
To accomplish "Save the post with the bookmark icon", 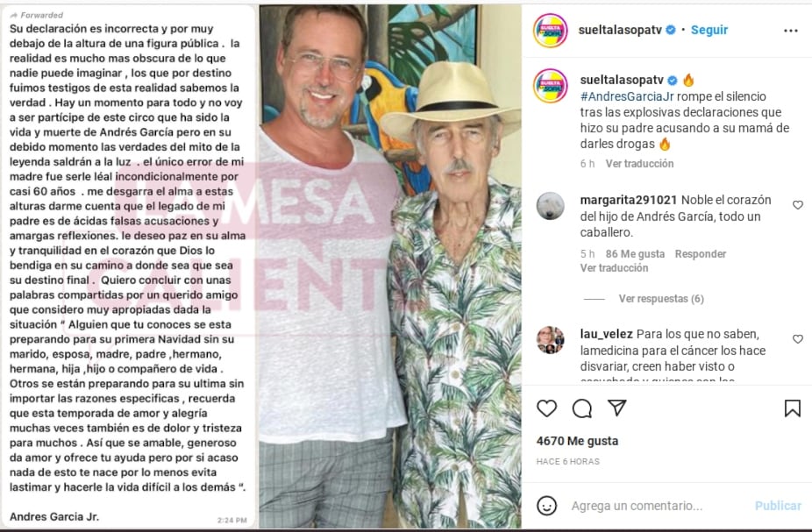I will pos(793,408).
